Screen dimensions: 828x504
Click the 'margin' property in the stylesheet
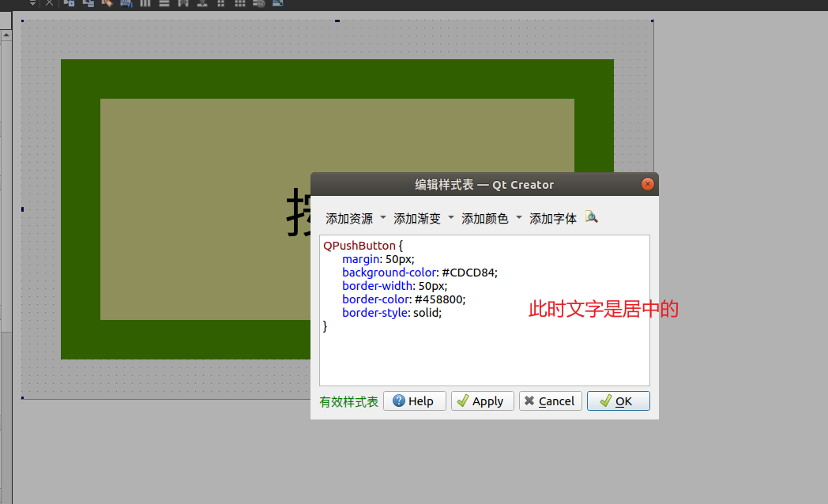point(360,259)
